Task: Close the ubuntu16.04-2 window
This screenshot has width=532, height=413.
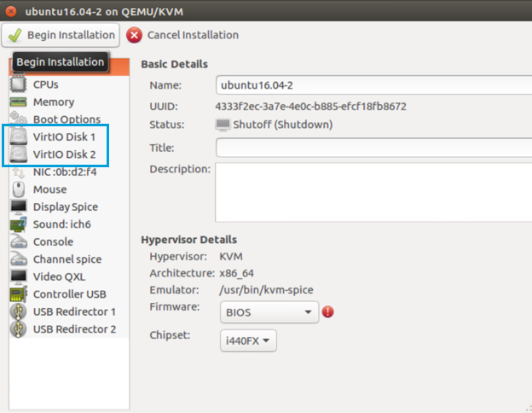Action: click(x=11, y=11)
